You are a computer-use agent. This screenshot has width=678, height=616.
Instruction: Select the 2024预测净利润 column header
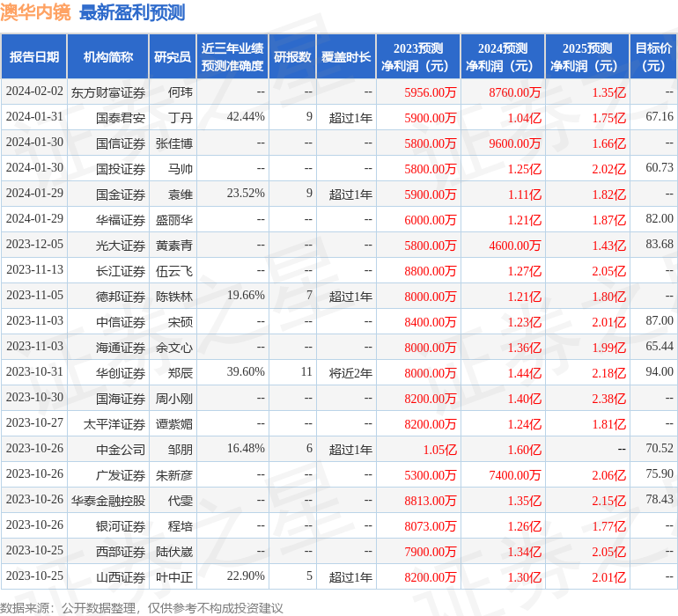pos(503,56)
